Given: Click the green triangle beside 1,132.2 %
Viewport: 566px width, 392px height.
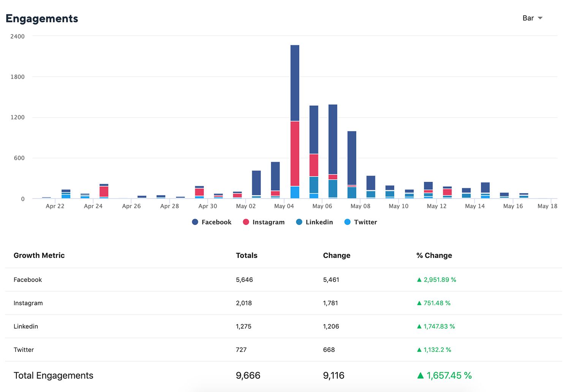Looking at the screenshot, I should click(419, 350).
